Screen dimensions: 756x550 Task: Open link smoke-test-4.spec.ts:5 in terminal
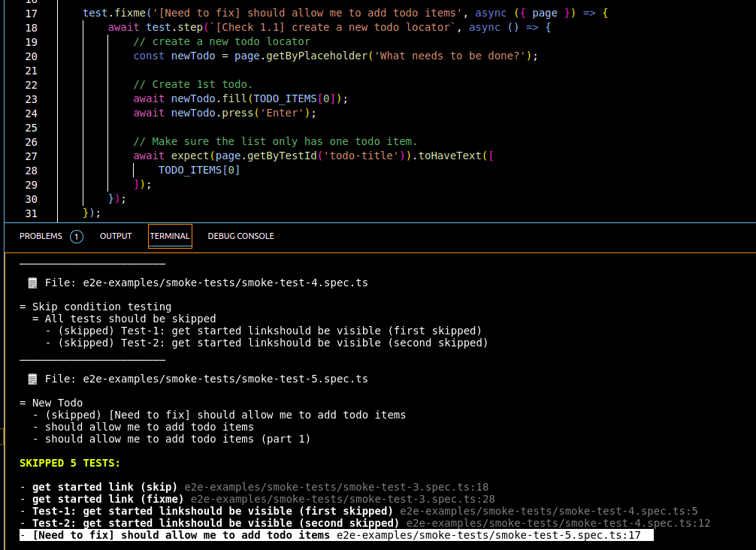tap(549, 512)
